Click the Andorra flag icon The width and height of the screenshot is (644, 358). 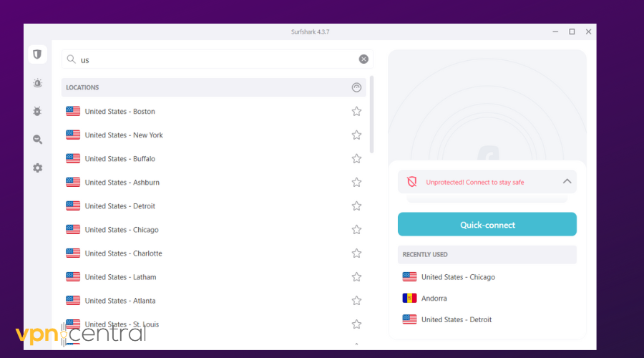(x=409, y=298)
